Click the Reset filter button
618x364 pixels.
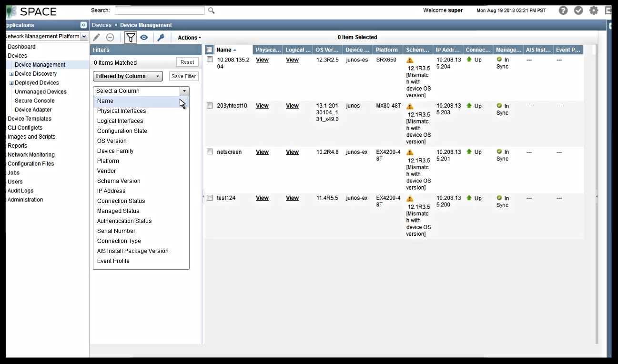click(187, 62)
